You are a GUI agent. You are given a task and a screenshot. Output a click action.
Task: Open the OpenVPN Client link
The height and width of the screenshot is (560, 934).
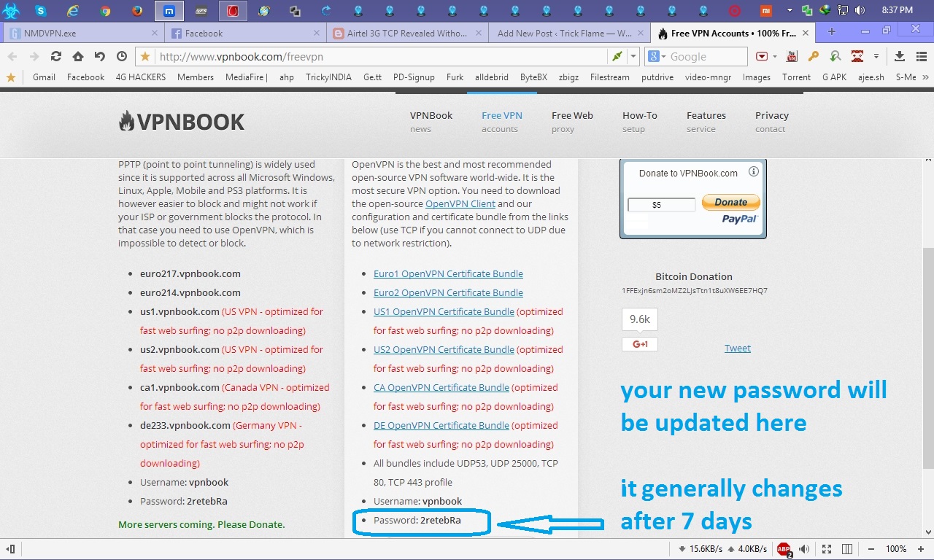coord(460,204)
